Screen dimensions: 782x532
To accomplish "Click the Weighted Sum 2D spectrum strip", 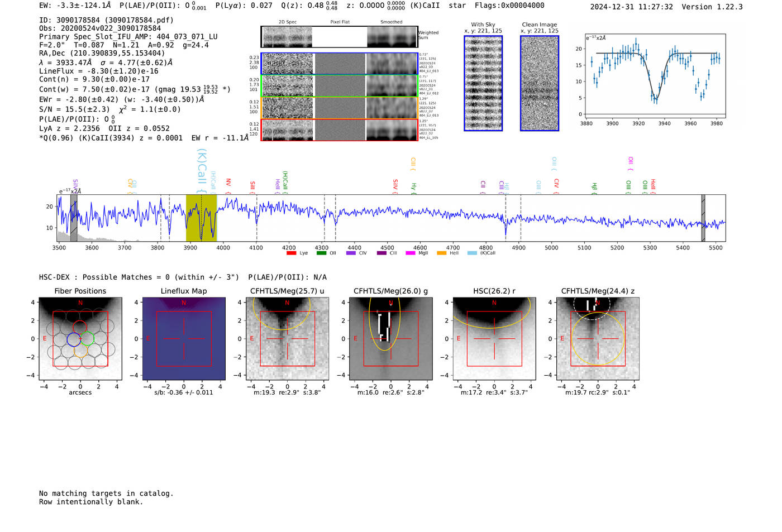I will click(339, 37).
